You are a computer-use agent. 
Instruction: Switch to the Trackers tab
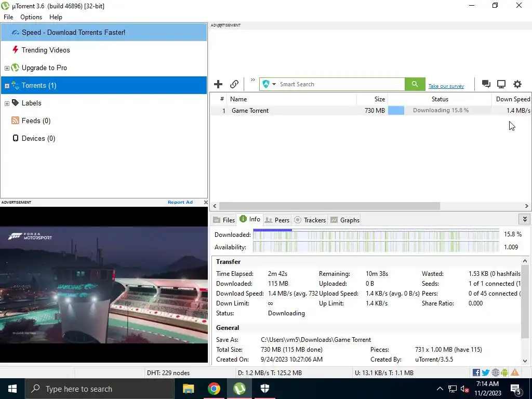pyautogui.click(x=310, y=220)
